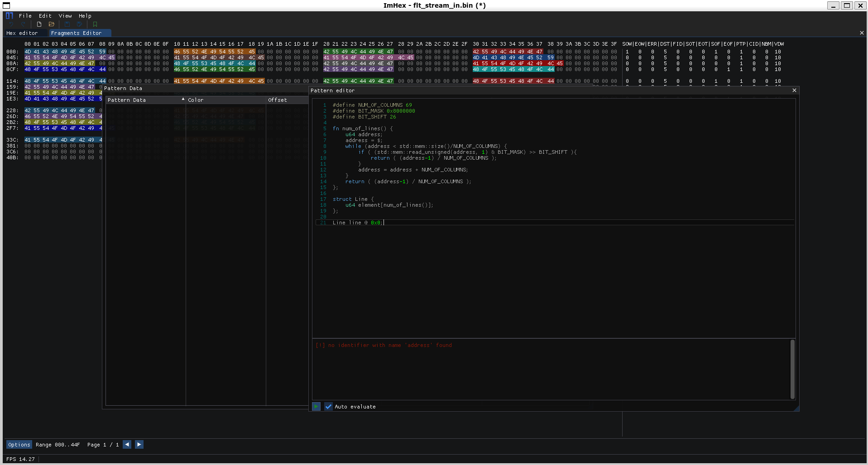
Task: Go to the previous hex page
Action: [x=127, y=445]
